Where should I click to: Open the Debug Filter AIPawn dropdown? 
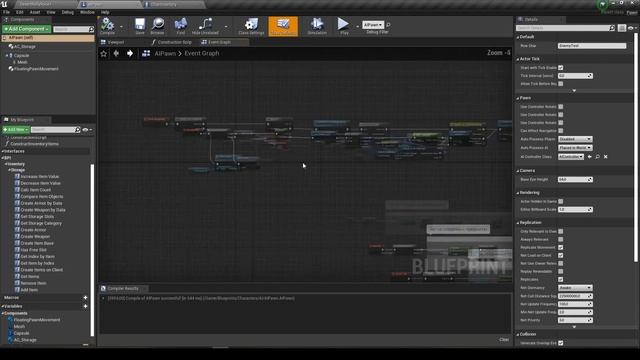tap(373, 25)
